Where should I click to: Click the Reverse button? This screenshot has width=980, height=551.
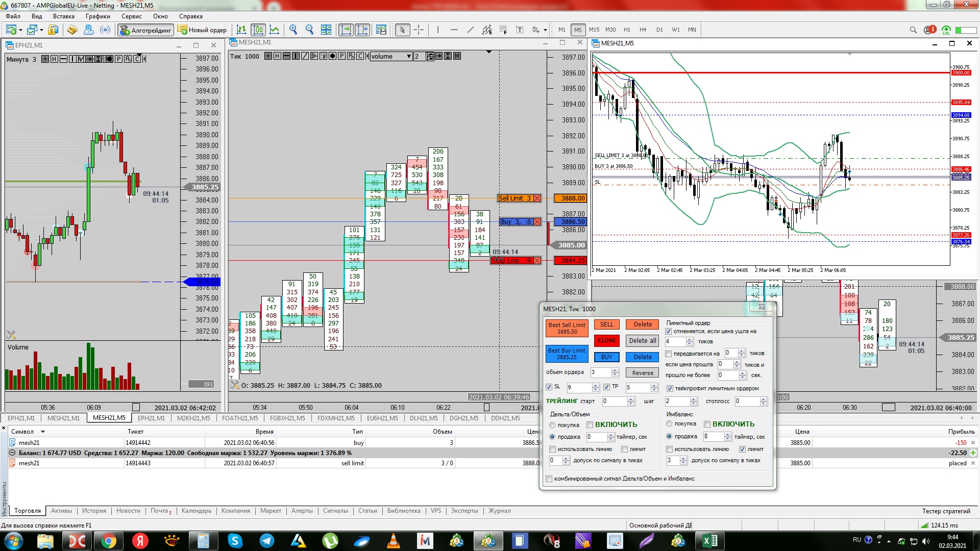642,373
